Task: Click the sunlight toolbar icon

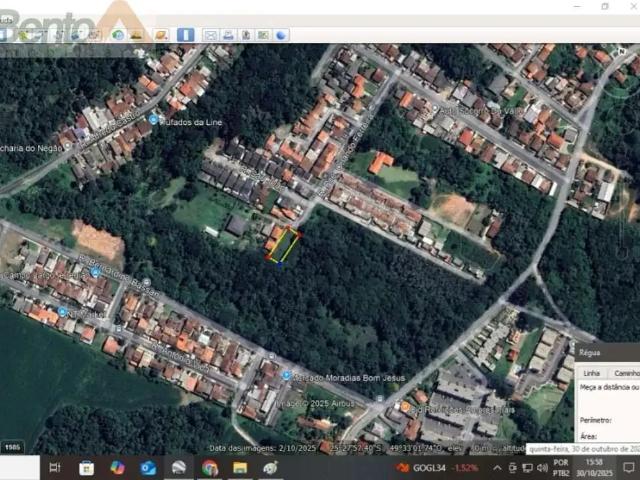Action: [x=136, y=35]
